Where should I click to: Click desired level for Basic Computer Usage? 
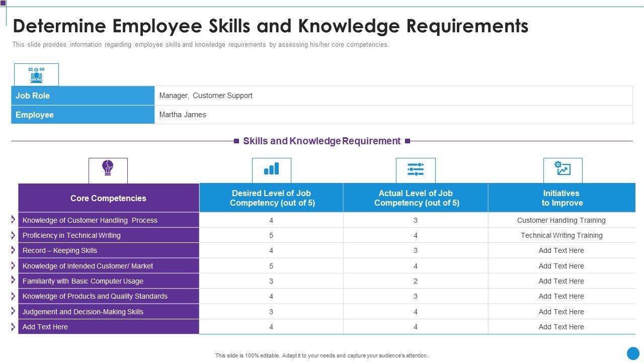click(271, 281)
